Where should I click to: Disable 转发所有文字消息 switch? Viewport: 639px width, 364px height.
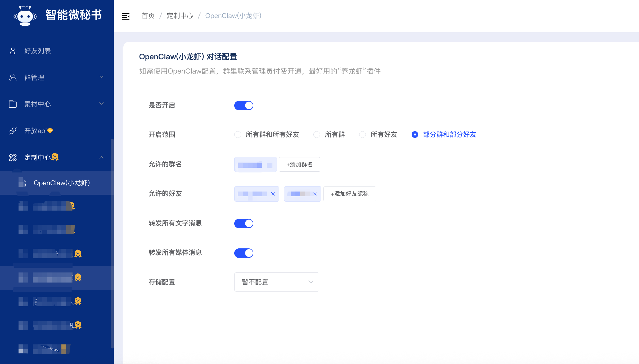[x=244, y=224]
